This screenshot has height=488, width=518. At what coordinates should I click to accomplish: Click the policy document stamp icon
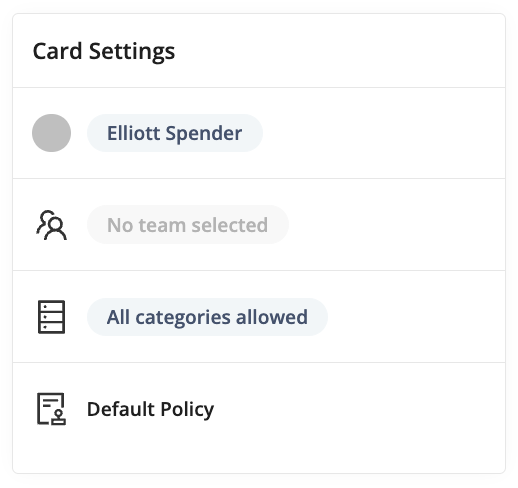[x=51, y=409]
